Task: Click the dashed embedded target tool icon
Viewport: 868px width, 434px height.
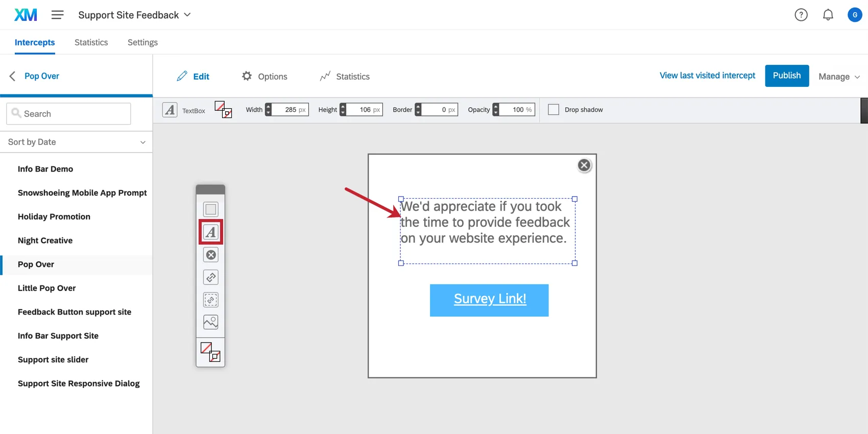Action: tap(210, 300)
